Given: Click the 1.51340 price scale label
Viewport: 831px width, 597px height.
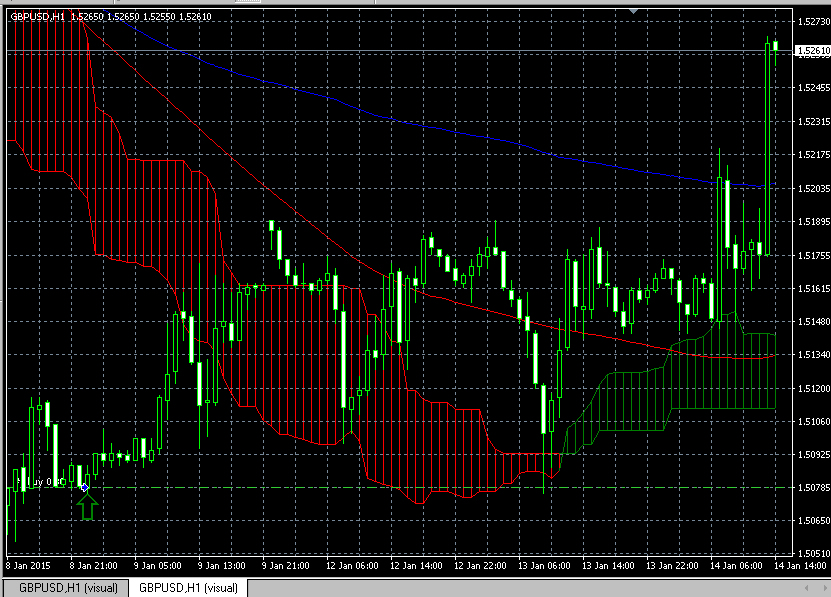Looking at the screenshot, I should pos(814,355).
